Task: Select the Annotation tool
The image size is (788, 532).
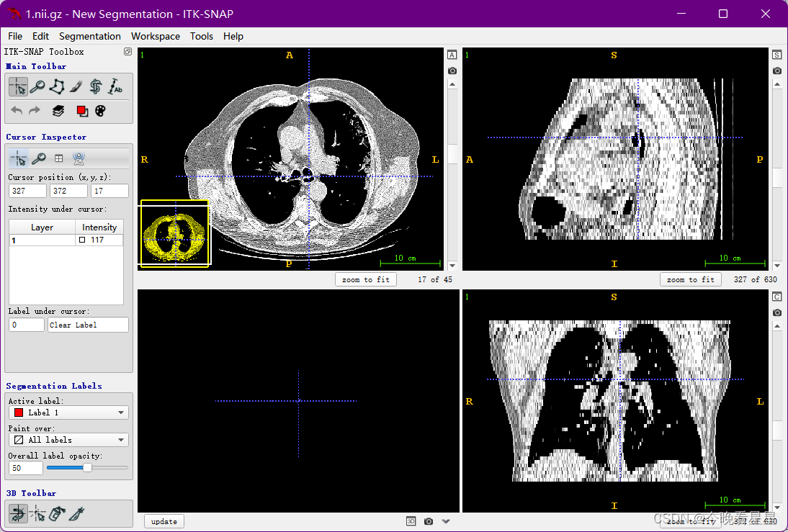Action: click(x=115, y=87)
